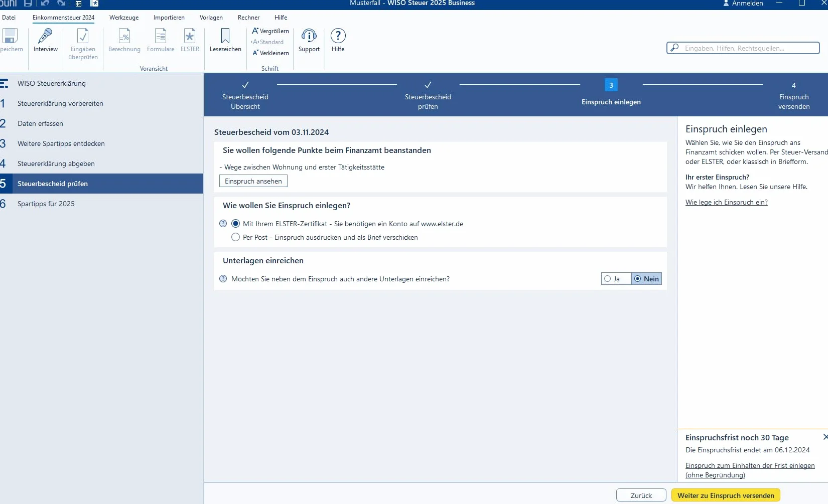Go to step 'Steuerbescheid prüfen' in progress bar
The height and width of the screenshot is (504, 828).
[428, 95]
